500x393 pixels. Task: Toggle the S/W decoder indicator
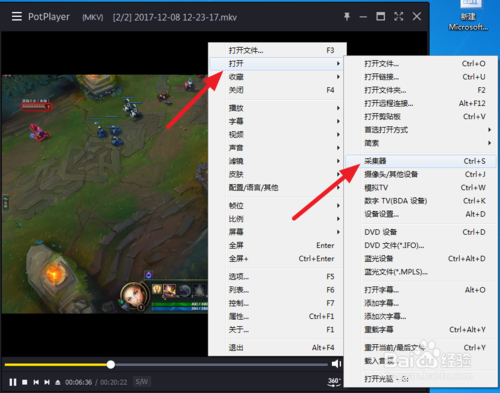(x=142, y=382)
